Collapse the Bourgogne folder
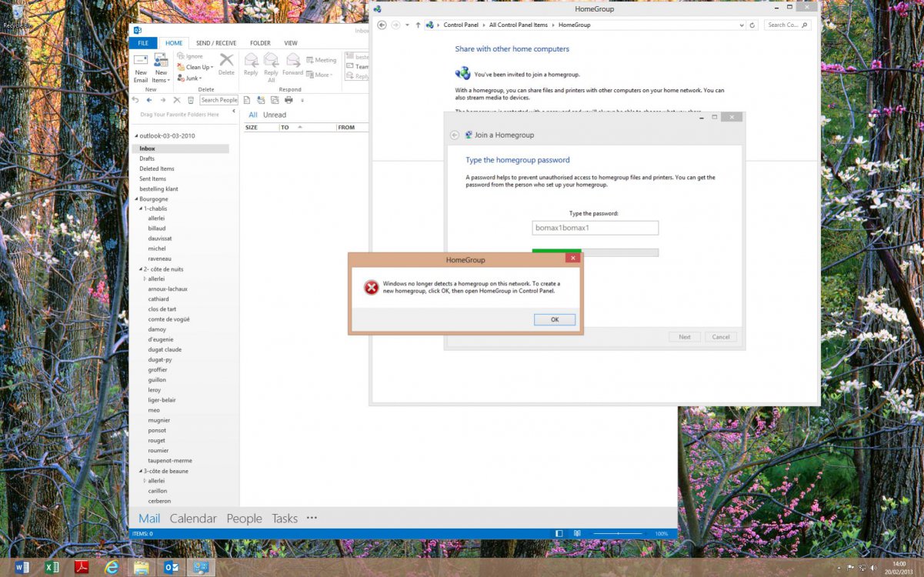The height and width of the screenshot is (577, 924). click(136, 199)
